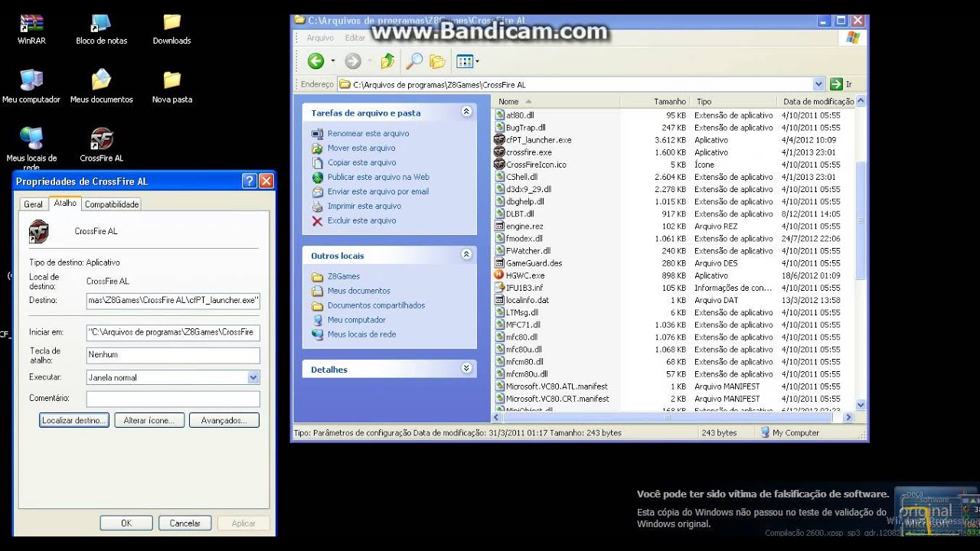Expand the Detalhes panel
This screenshot has height=551, width=980.
pos(466,369)
